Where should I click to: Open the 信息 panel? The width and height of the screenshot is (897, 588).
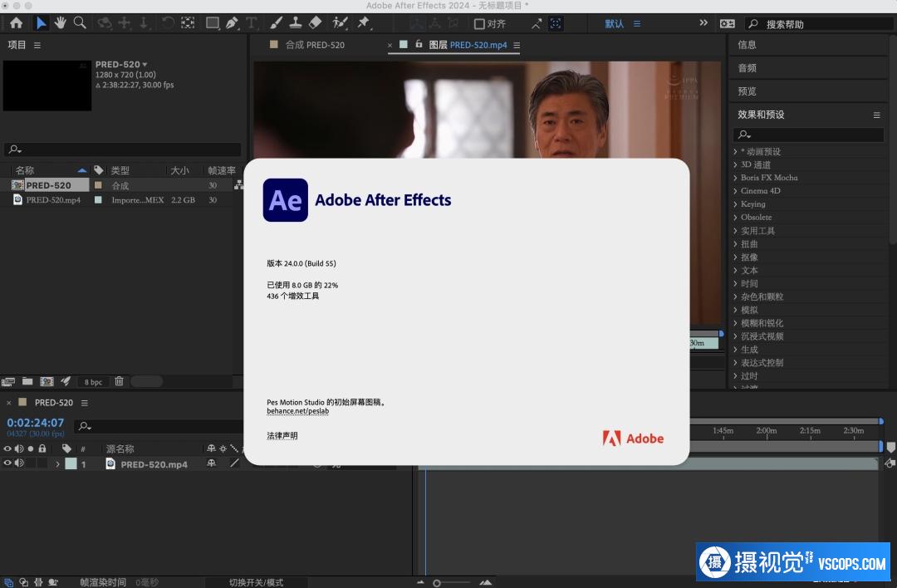[x=747, y=45]
